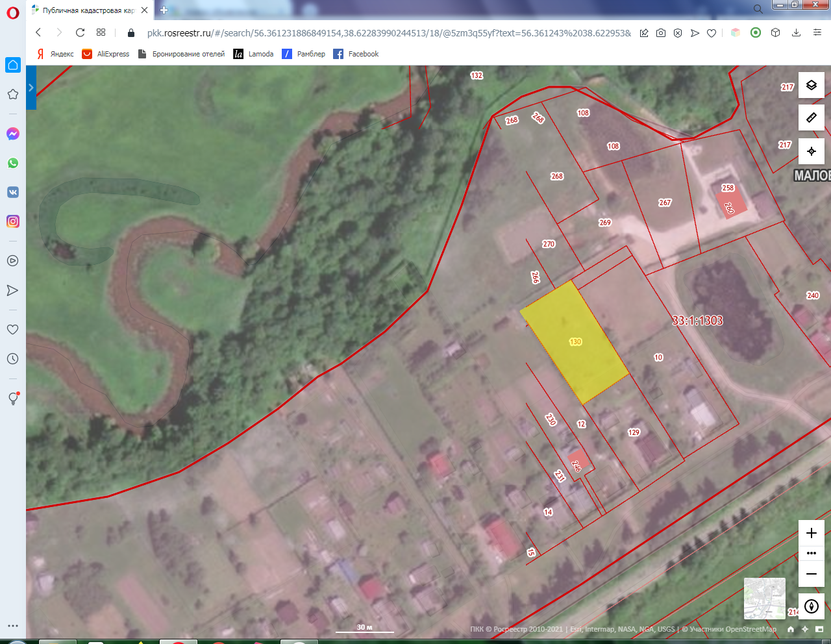831x644 pixels.
Task: Open ad blocker shield settings
Action: [x=678, y=33]
